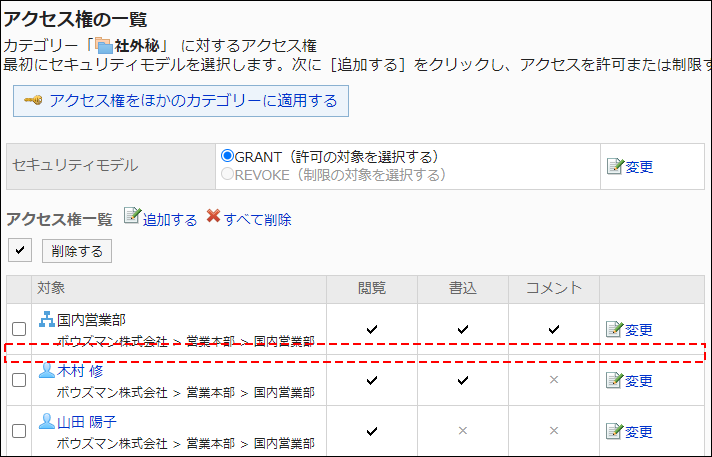Click edit icon in 木村 修 row
This screenshot has width=712, height=457.
[614, 380]
